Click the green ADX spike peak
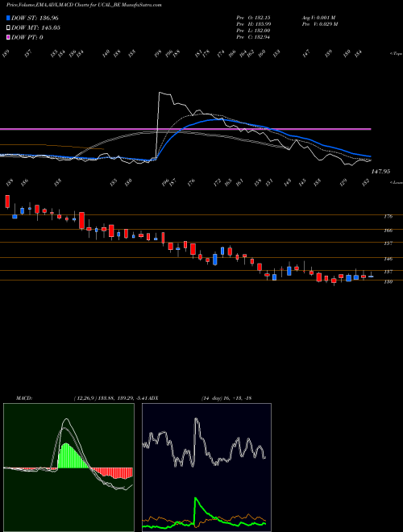 (x=195, y=499)
